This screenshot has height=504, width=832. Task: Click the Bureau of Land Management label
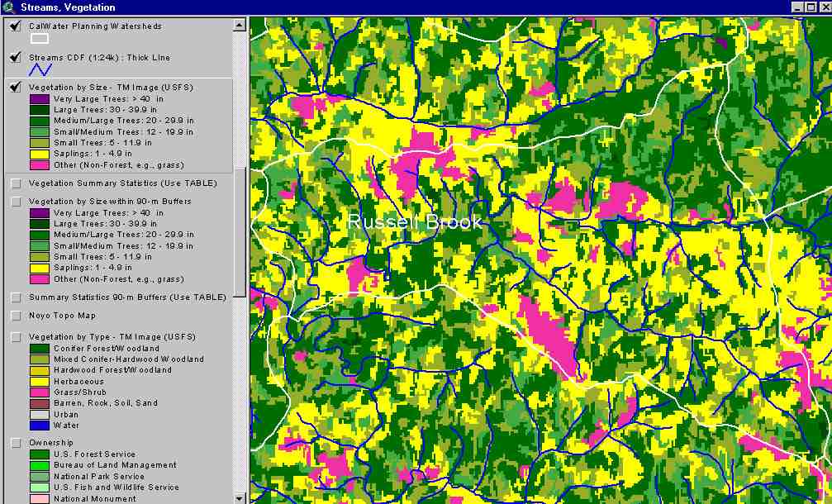pyautogui.click(x=115, y=465)
